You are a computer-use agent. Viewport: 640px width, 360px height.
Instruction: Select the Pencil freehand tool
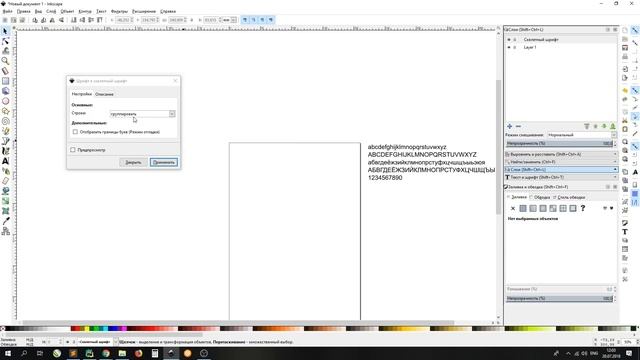click(x=5, y=131)
